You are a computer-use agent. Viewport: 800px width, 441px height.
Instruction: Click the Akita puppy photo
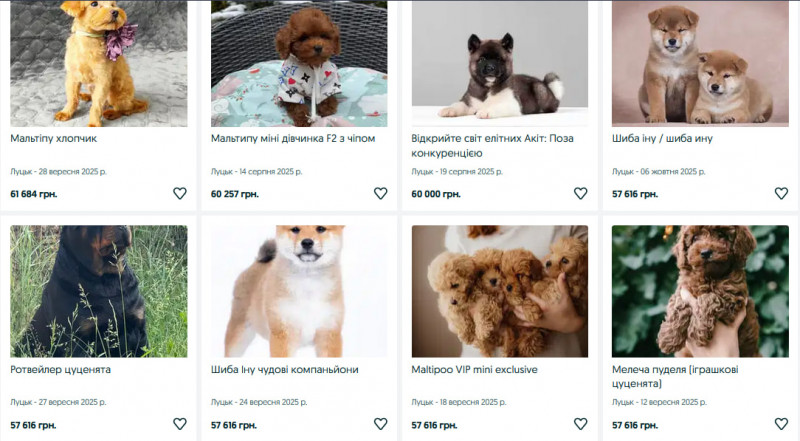tap(500, 62)
